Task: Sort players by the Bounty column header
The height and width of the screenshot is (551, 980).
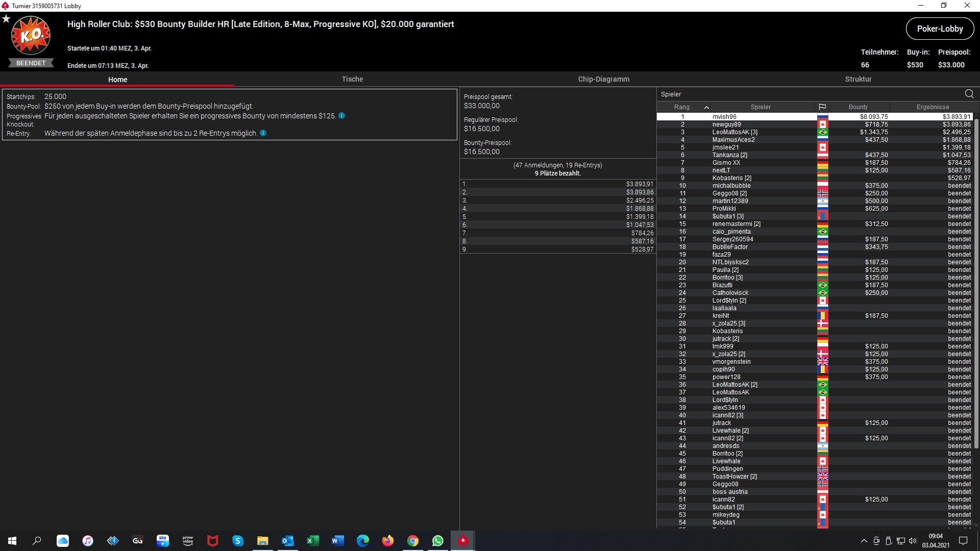Action: (x=858, y=107)
